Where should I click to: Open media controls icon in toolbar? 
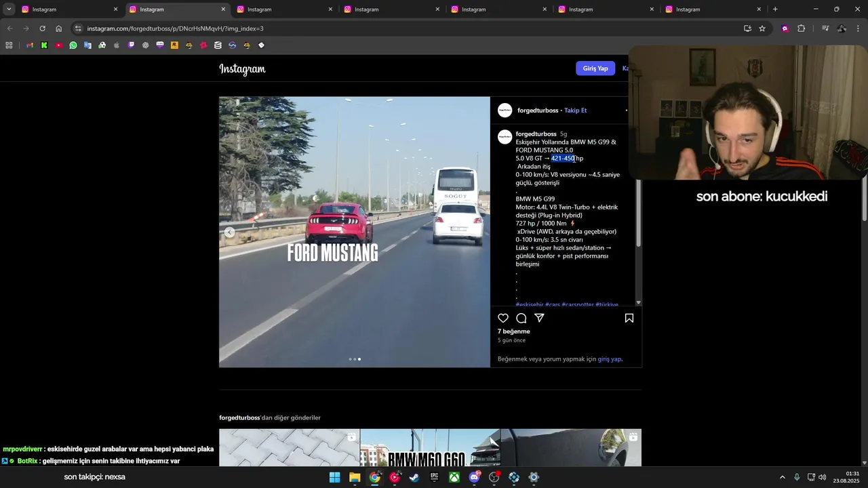(x=825, y=28)
